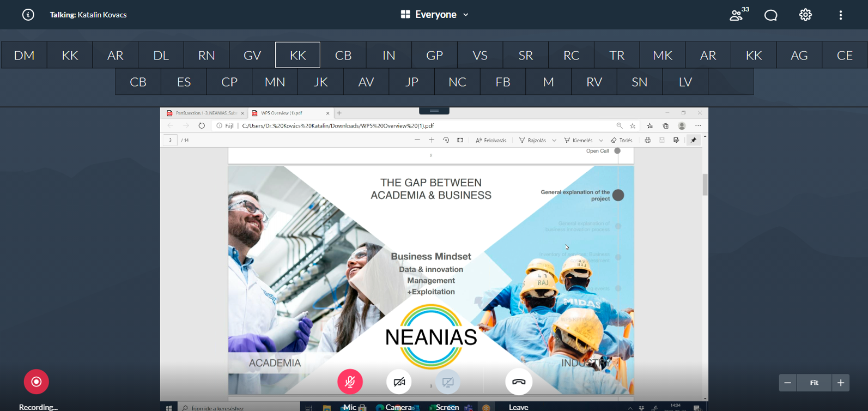Select the VS participant tile
868x411 pixels.
point(480,55)
